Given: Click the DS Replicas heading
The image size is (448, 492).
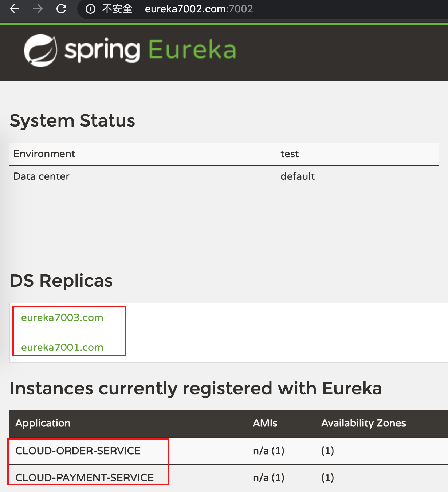Looking at the screenshot, I should click(61, 281).
